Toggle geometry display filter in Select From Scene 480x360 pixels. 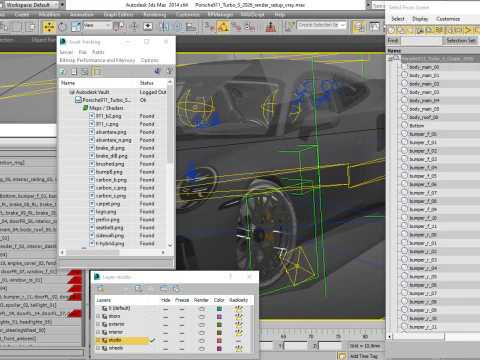tap(391, 30)
